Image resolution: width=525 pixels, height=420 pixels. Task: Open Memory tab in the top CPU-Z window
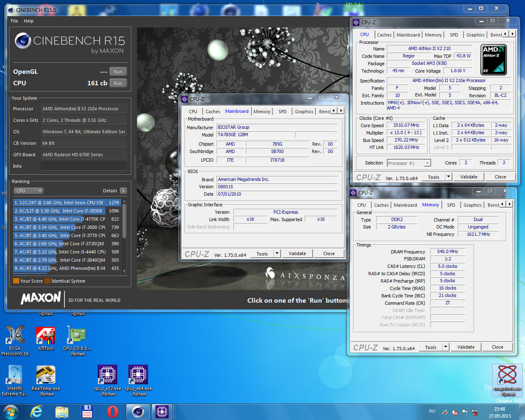coord(433,35)
